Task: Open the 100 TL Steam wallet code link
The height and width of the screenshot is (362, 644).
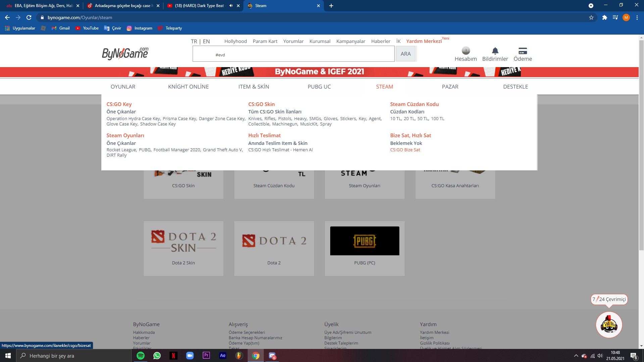Action: (x=438, y=119)
